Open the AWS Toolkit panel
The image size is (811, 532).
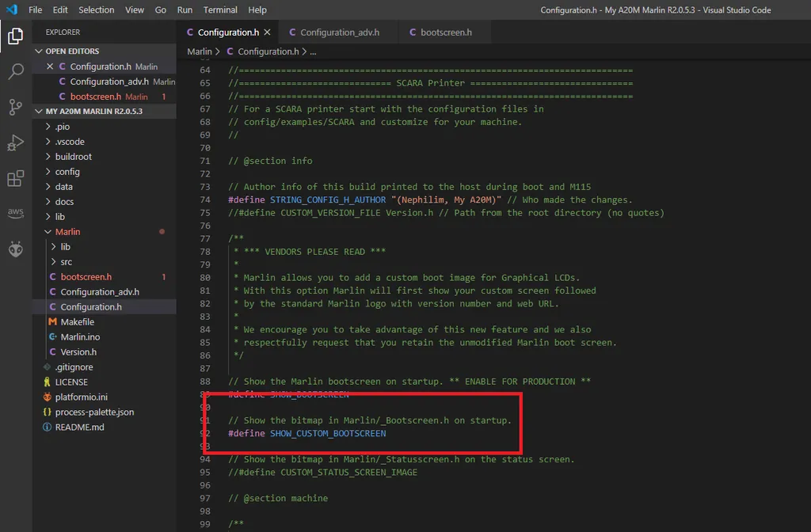pos(16,213)
